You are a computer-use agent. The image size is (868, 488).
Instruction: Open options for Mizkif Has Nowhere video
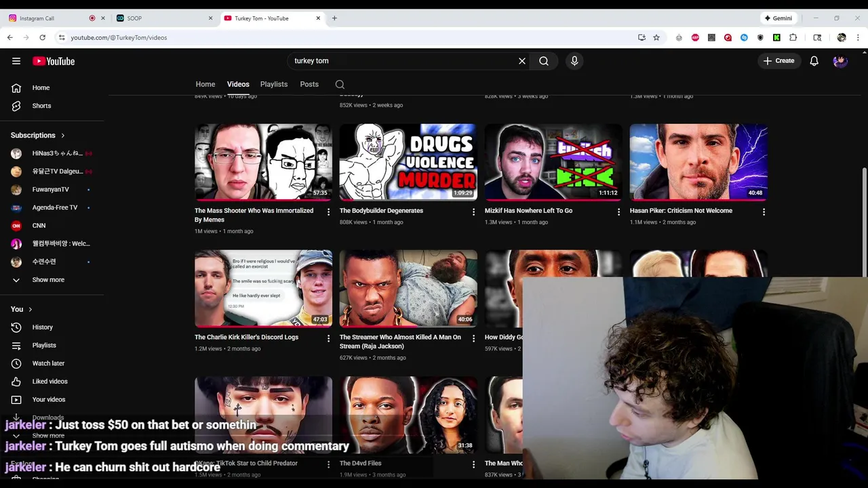pyautogui.click(x=618, y=212)
